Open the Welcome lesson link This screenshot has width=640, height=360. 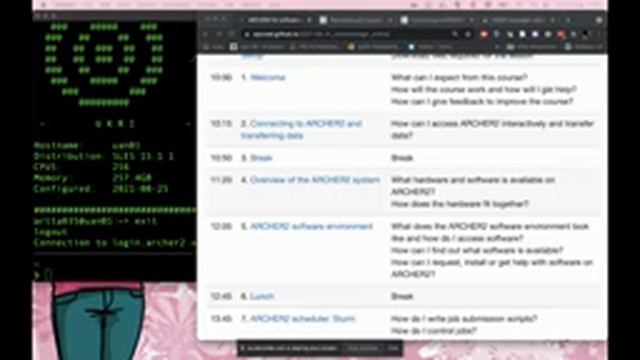pos(267,78)
